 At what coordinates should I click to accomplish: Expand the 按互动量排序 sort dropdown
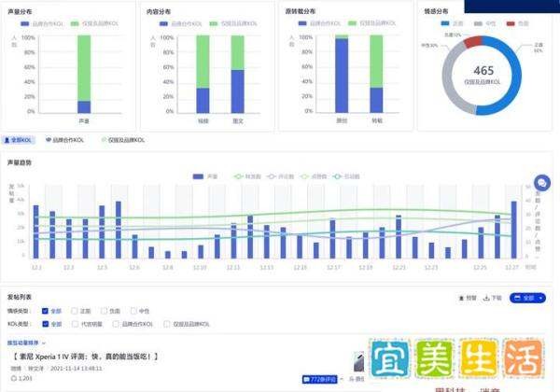click(26, 343)
